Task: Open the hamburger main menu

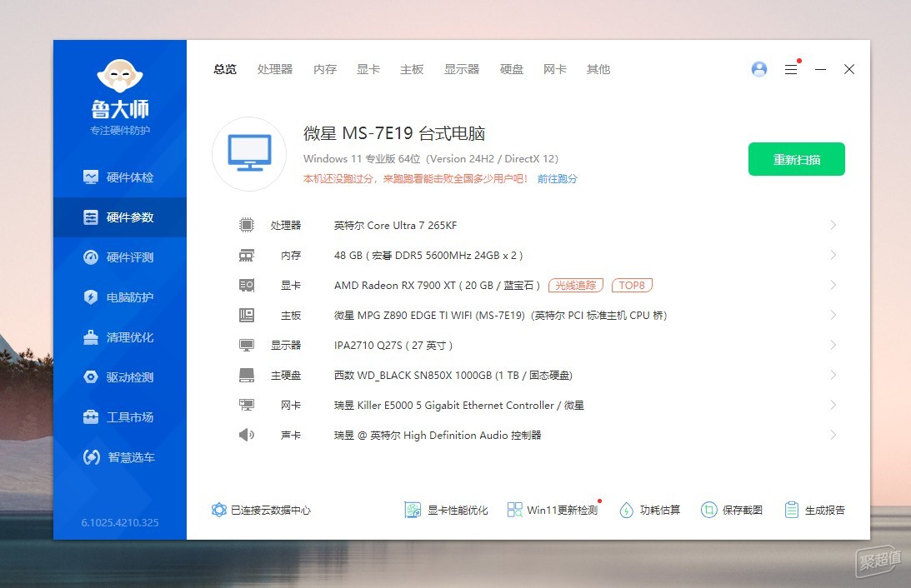Action: [791, 69]
